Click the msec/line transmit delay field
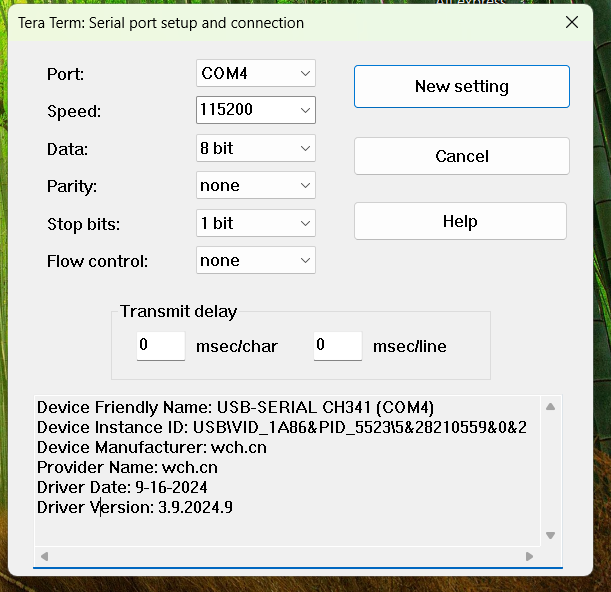This screenshot has width=611, height=592. pos(337,346)
